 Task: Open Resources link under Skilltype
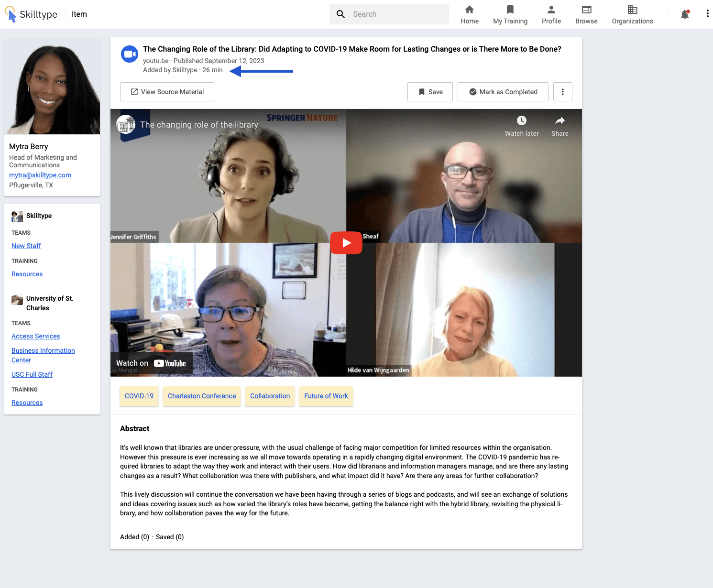[27, 274]
